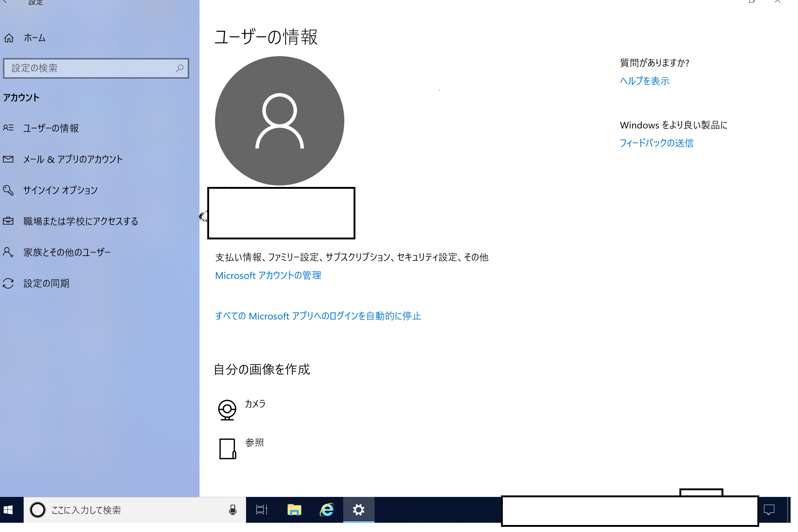Click すべての Microsoft アプリへのログインを自動的に停止 link

pos(318,316)
